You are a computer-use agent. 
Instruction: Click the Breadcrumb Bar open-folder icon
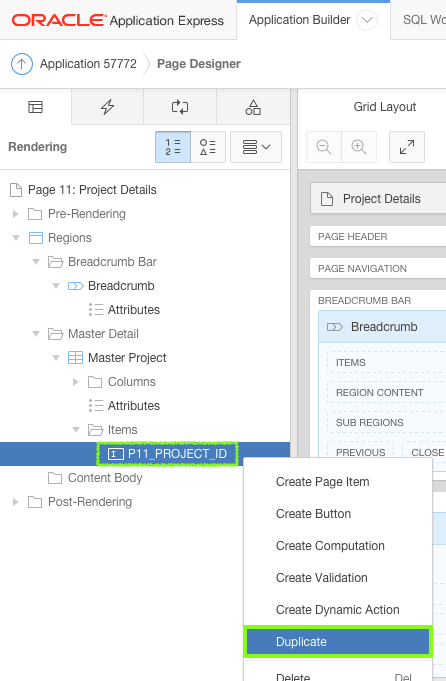pos(55,261)
